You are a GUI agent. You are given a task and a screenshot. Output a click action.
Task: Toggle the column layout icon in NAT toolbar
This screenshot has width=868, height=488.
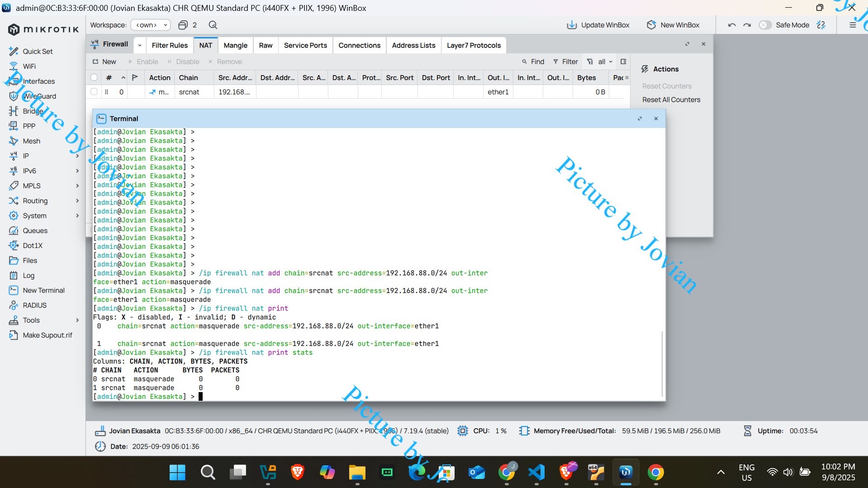click(623, 62)
